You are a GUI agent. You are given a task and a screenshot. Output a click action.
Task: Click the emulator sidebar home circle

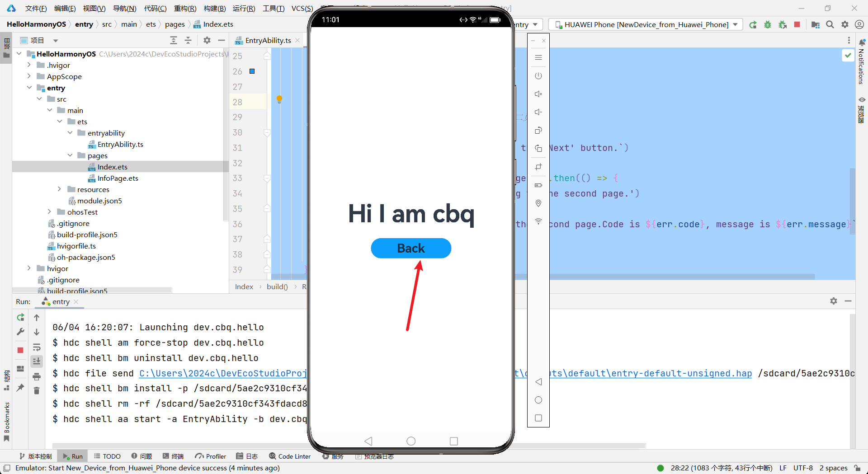click(538, 400)
